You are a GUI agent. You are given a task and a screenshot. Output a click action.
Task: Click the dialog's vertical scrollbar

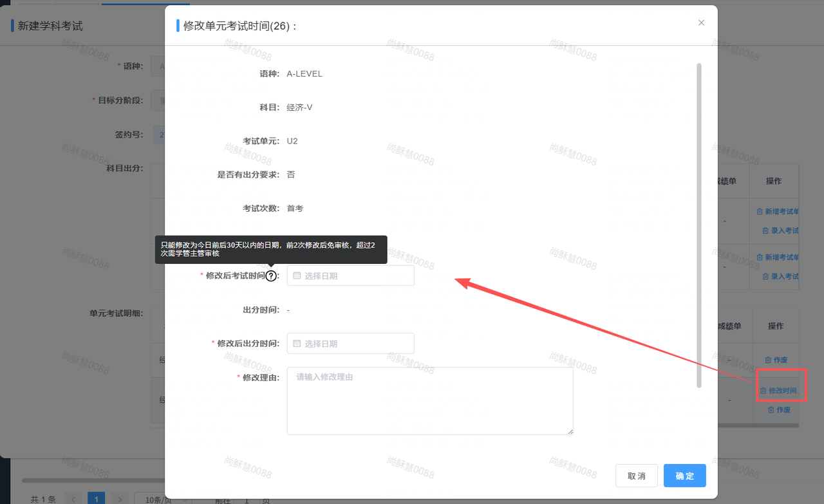699,225
